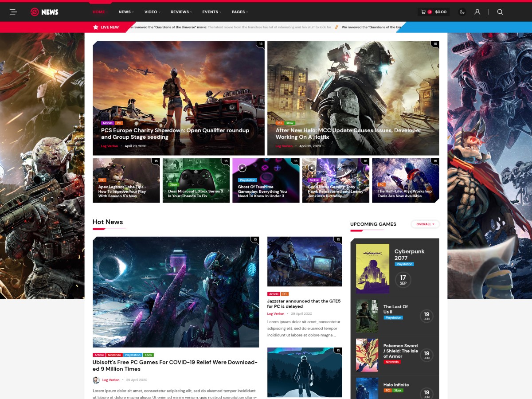Click the Cyberpunk 2077 cover thumbnail
The height and width of the screenshot is (399, 532).
click(x=372, y=268)
